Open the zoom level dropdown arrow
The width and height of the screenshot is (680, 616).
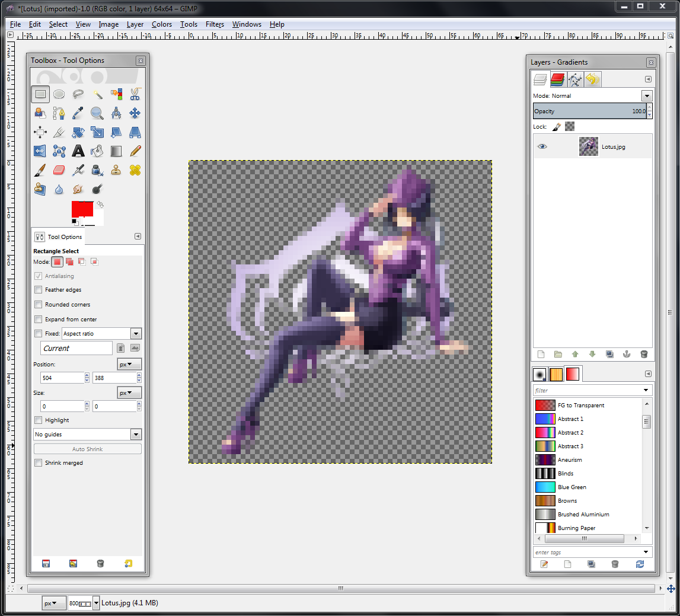[96, 603]
